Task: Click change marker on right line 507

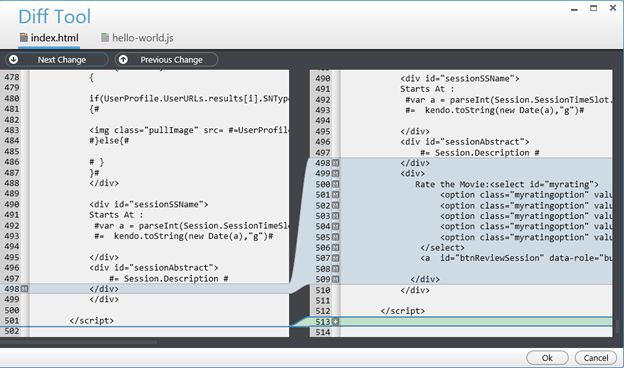Action: pos(335,258)
